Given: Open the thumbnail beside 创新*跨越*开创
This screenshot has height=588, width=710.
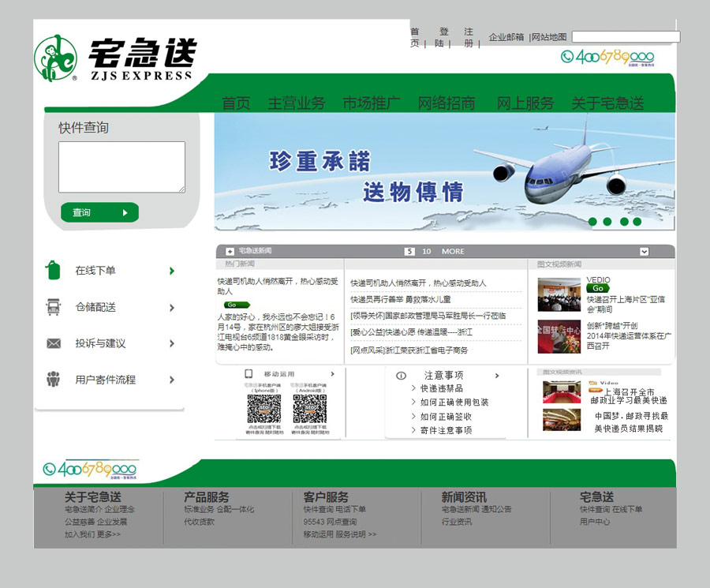Looking at the screenshot, I should (x=559, y=336).
